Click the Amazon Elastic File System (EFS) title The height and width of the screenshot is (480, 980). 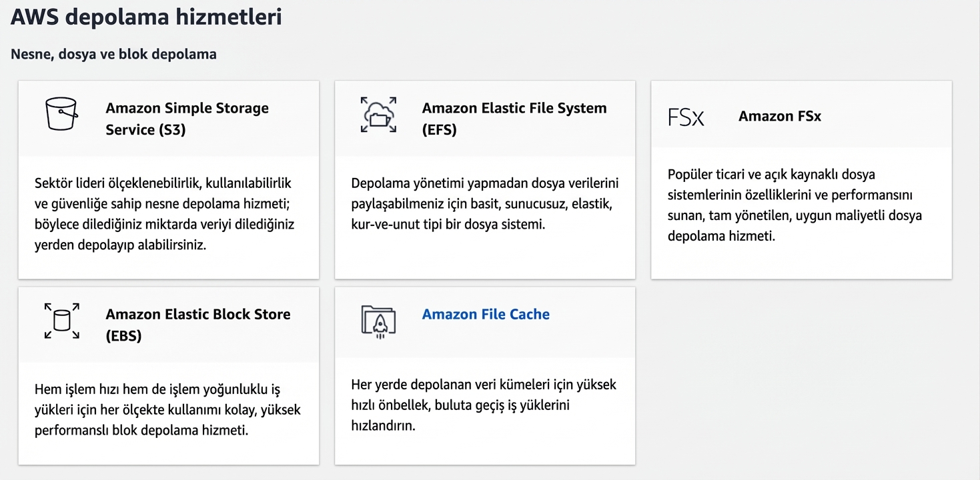click(x=514, y=118)
